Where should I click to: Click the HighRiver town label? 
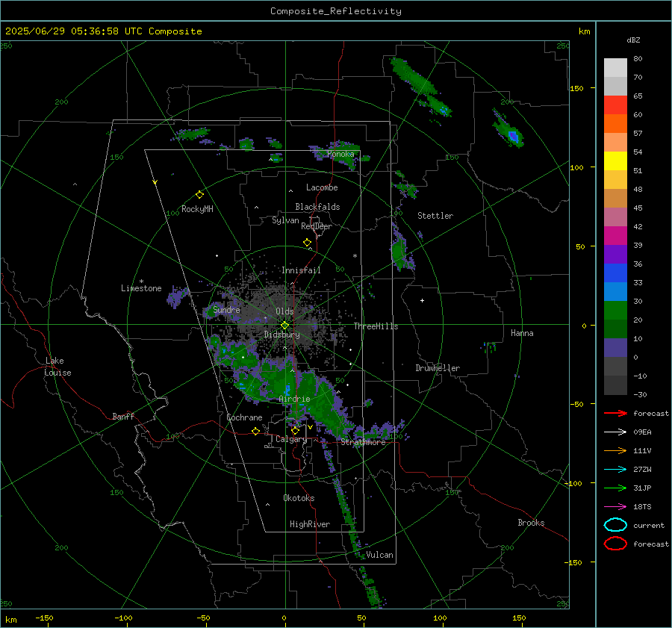point(310,524)
